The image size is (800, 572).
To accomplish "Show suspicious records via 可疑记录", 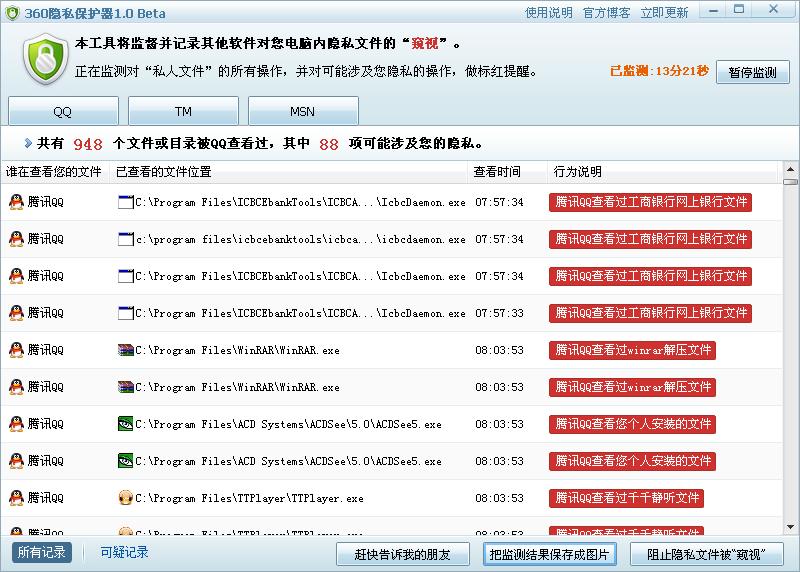I will coord(124,552).
